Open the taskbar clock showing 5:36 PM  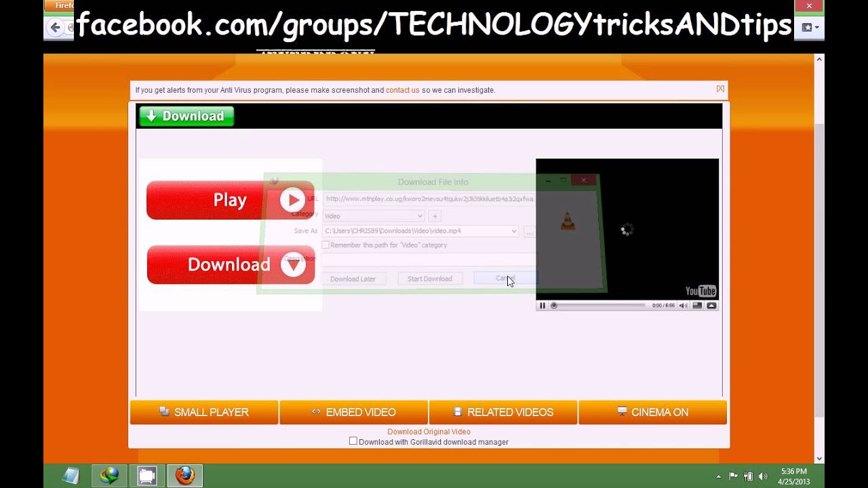[x=793, y=476]
